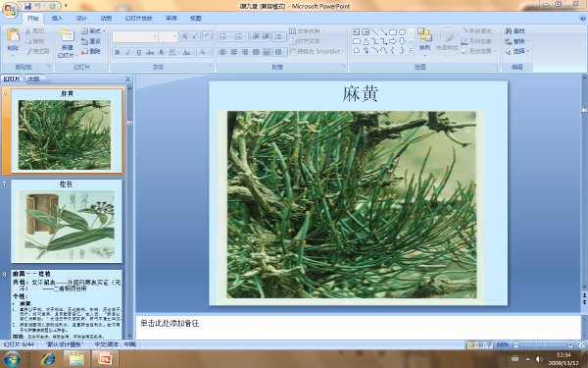Toggle Bold formatting
The height and width of the screenshot is (368, 588).
click(x=118, y=53)
